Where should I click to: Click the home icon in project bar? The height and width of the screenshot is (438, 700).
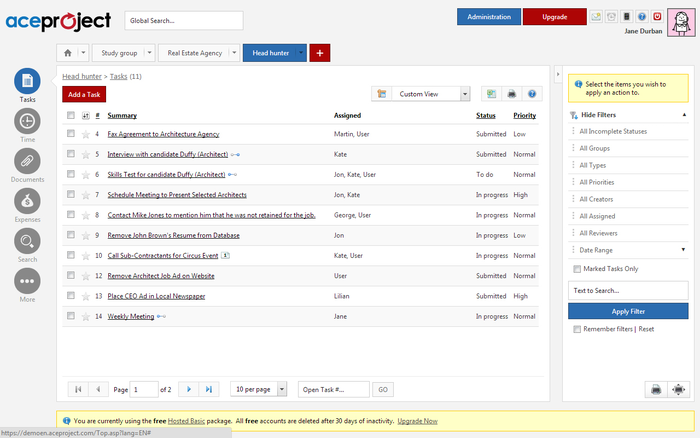67,52
